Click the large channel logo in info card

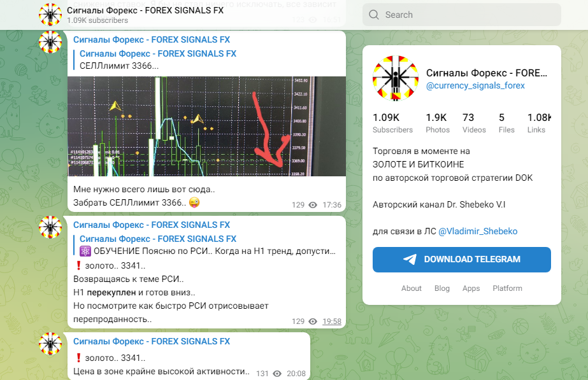tap(395, 78)
